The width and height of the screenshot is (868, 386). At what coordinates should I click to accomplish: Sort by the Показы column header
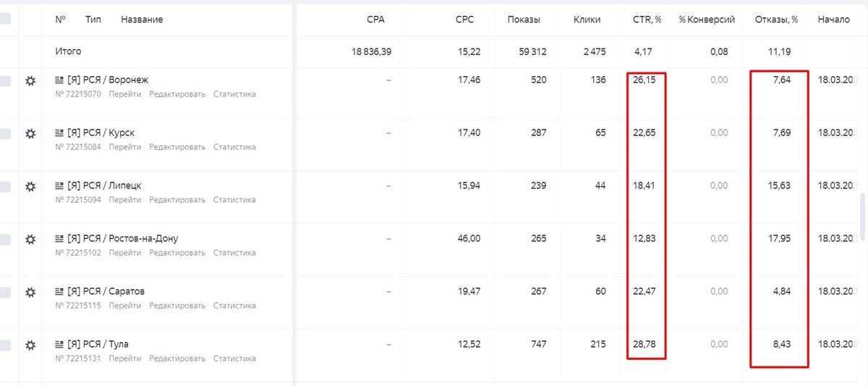[524, 20]
